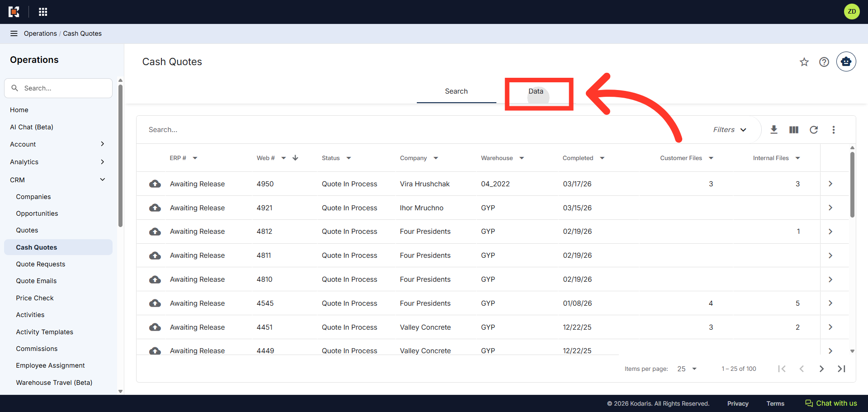The image size is (868, 412).
Task: Open the table more-options menu
Action: 834,130
